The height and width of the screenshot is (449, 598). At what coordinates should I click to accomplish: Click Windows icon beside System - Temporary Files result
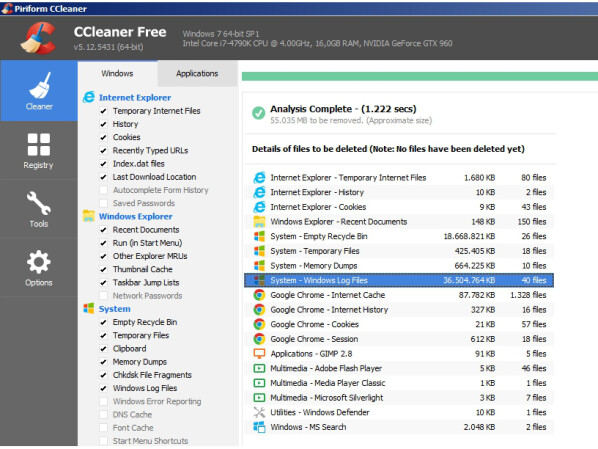point(259,251)
